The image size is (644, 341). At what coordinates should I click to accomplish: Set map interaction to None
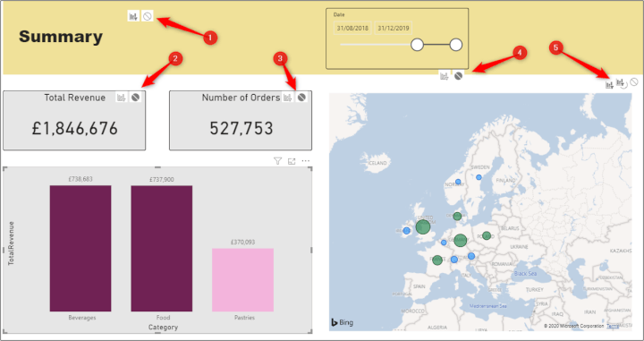pyautogui.click(x=634, y=82)
